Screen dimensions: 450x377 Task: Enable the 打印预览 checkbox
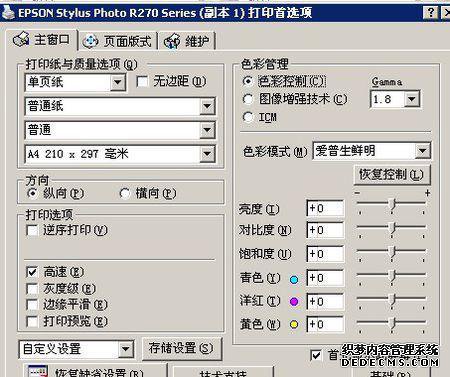tap(32, 321)
